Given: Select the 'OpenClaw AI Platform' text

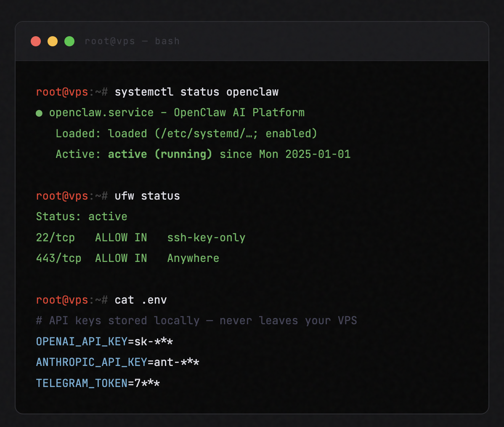Looking at the screenshot, I should [239, 113].
